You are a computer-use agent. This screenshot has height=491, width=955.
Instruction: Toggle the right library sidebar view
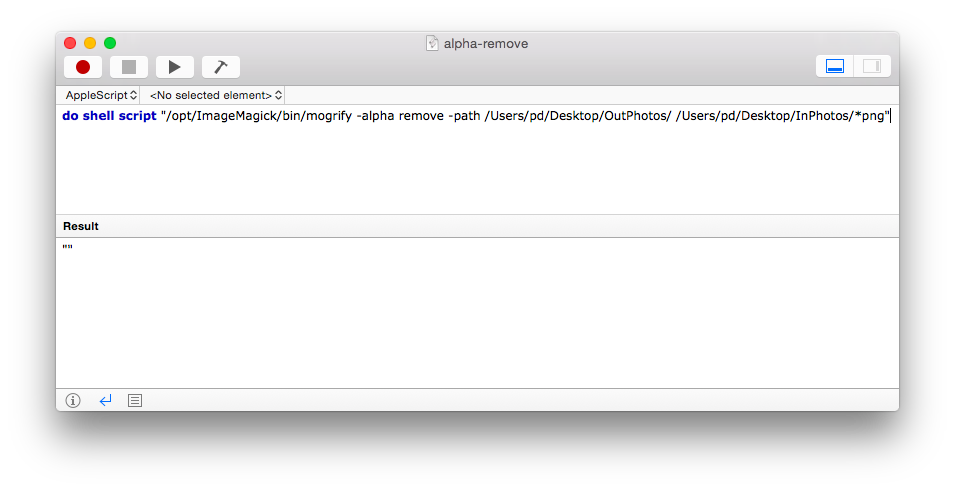(x=871, y=66)
